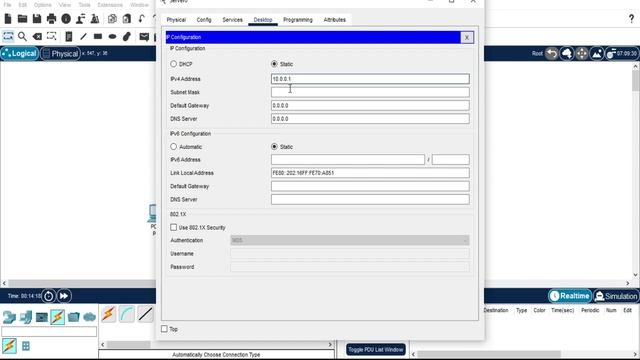Select the Connections subcategory lightning icon
Viewport: 640px width, 360px height.
[x=9, y=346]
